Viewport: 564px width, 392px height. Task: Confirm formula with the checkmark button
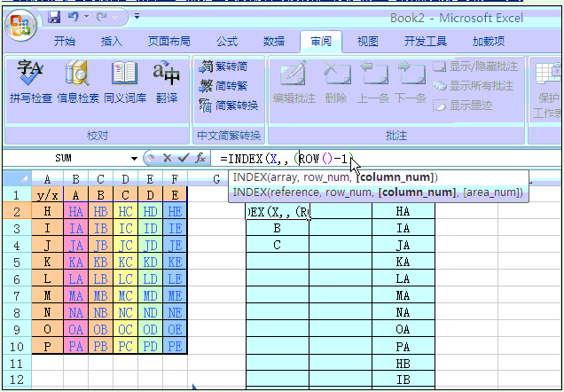point(184,158)
